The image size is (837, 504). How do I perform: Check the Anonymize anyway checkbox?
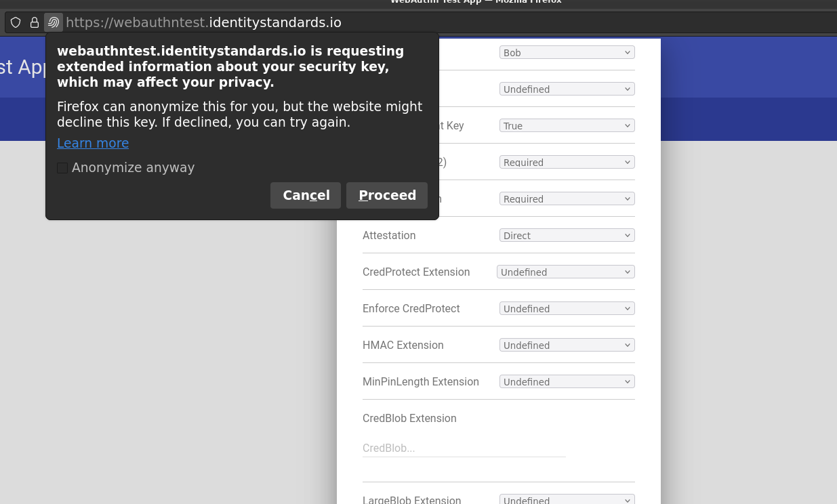point(62,168)
